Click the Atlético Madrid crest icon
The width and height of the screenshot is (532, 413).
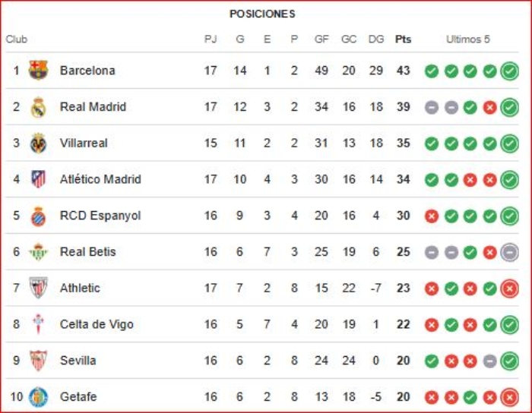(38, 179)
